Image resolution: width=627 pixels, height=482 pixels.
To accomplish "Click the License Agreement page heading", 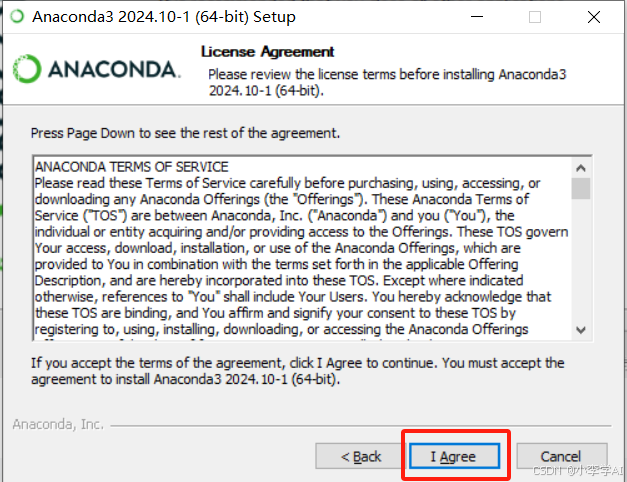I will (268, 52).
